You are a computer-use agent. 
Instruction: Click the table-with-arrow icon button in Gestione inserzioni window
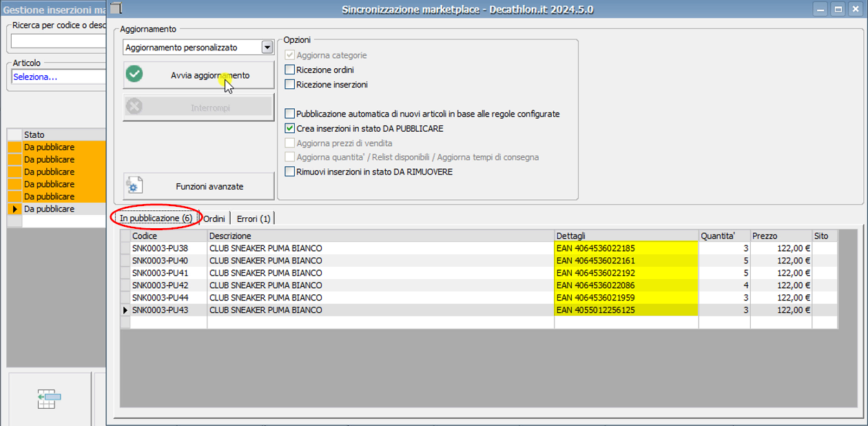tap(50, 399)
